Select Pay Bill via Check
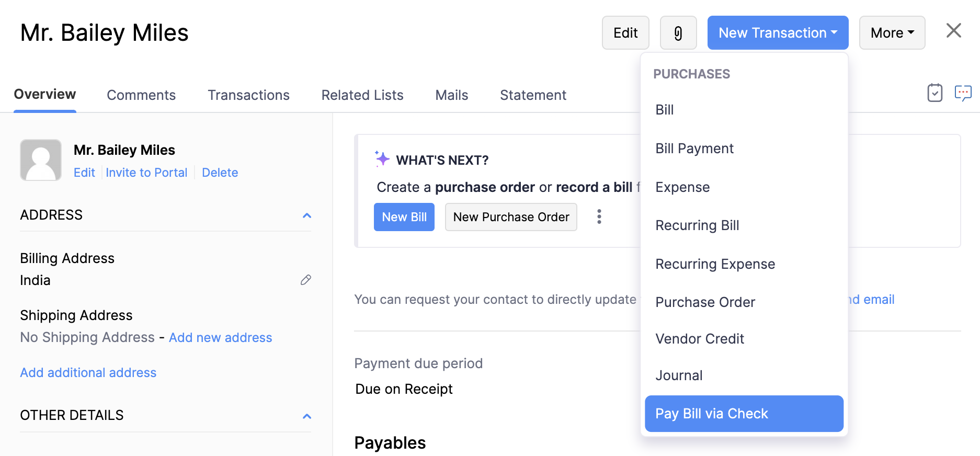The height and width of the screenshot is (456, 980). coord(743,414)
